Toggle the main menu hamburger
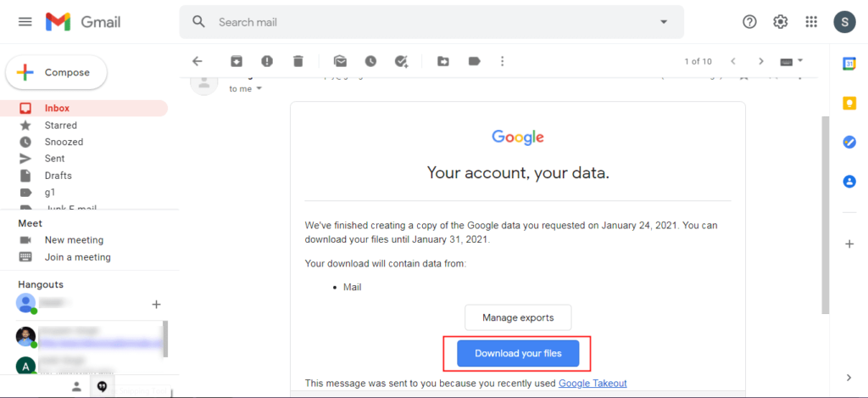This screenshot has width=868, height=398. point(25,22)
